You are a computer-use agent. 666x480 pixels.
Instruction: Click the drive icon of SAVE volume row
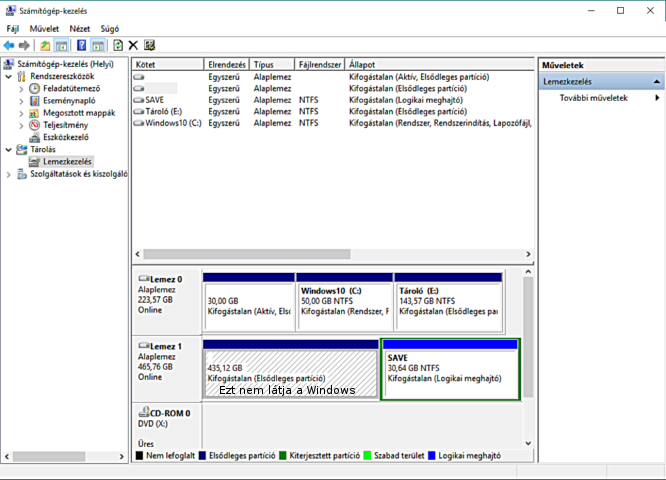coord(138,100)
